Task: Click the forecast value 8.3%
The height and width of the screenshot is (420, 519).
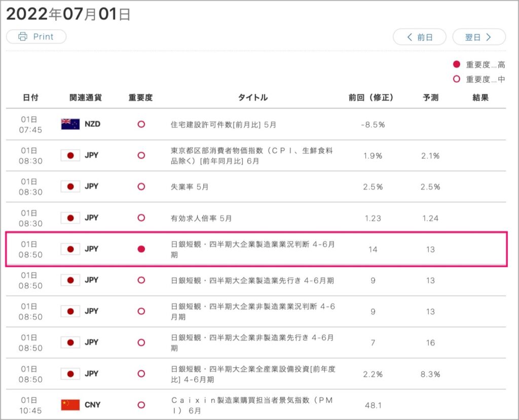Action: 430,374
